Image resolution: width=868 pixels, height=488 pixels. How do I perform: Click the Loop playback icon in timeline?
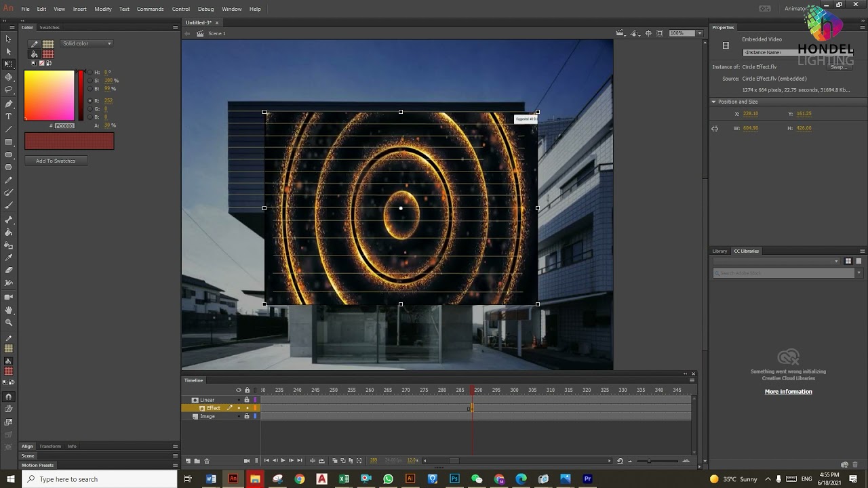(322, 461)
